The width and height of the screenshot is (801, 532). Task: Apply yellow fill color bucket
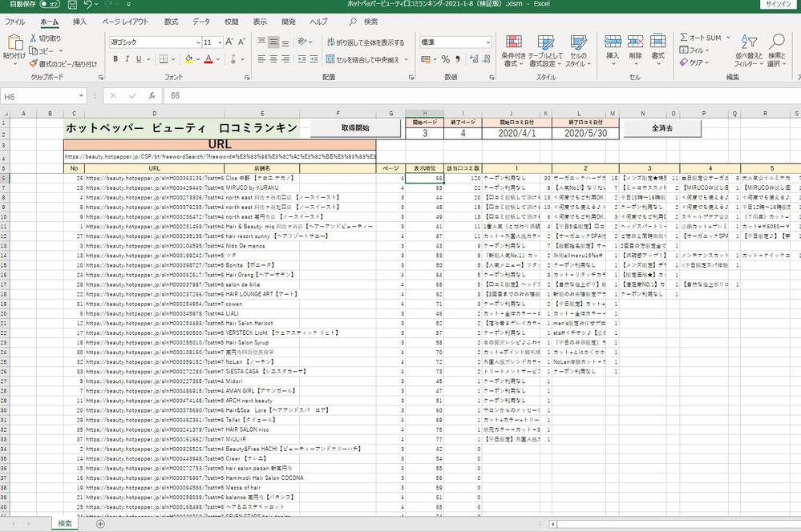(x=188, y=59)
